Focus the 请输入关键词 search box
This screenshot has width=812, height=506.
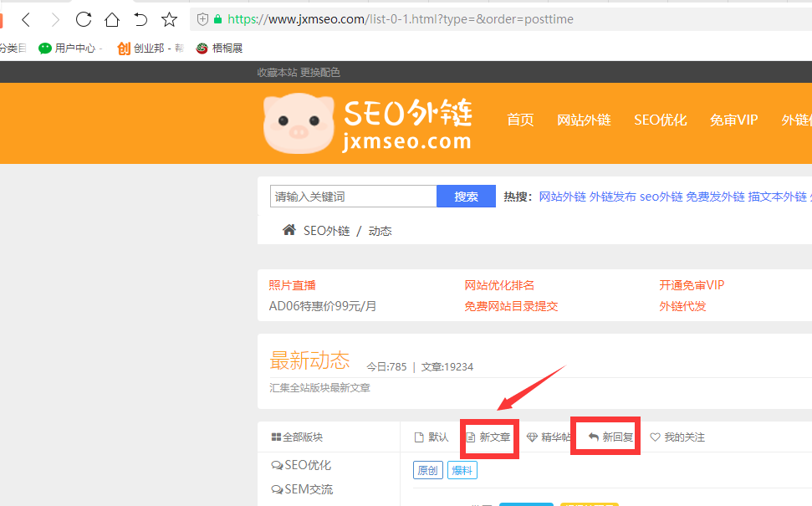click(353, 197)
